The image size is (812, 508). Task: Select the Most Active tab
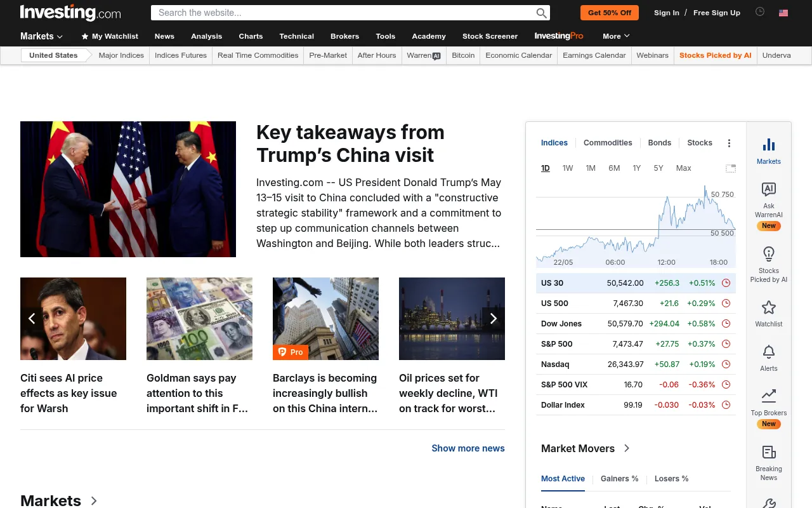563,479
